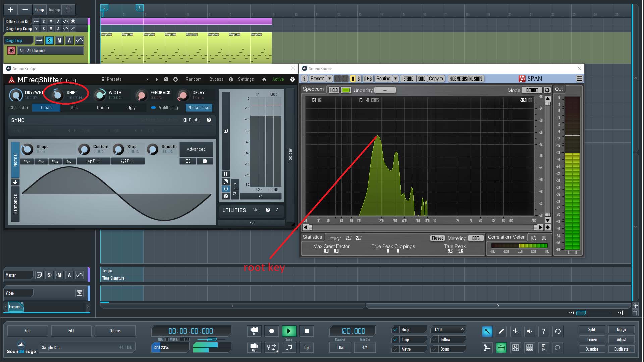The height and width of the screenshot is (362, 644).
Task: Select the pointer tool in bottom toolbar
Action: click(487, 331)
